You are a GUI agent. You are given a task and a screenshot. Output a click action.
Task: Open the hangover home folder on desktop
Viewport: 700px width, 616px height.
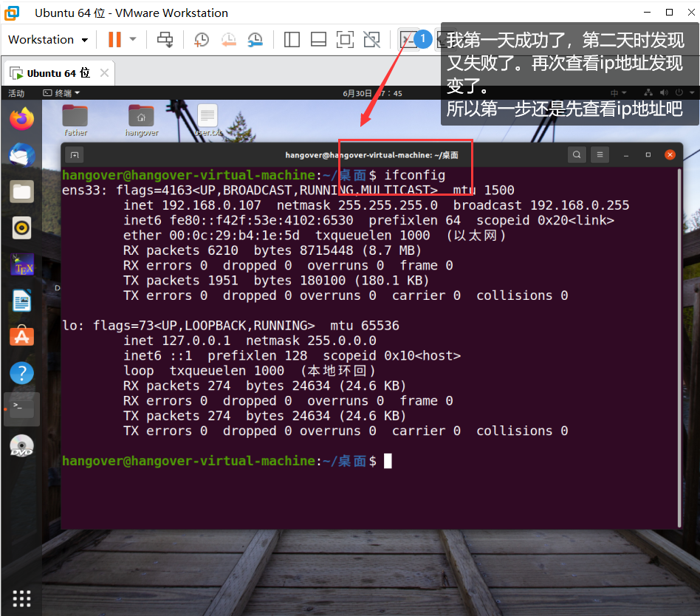coord(141,120)
